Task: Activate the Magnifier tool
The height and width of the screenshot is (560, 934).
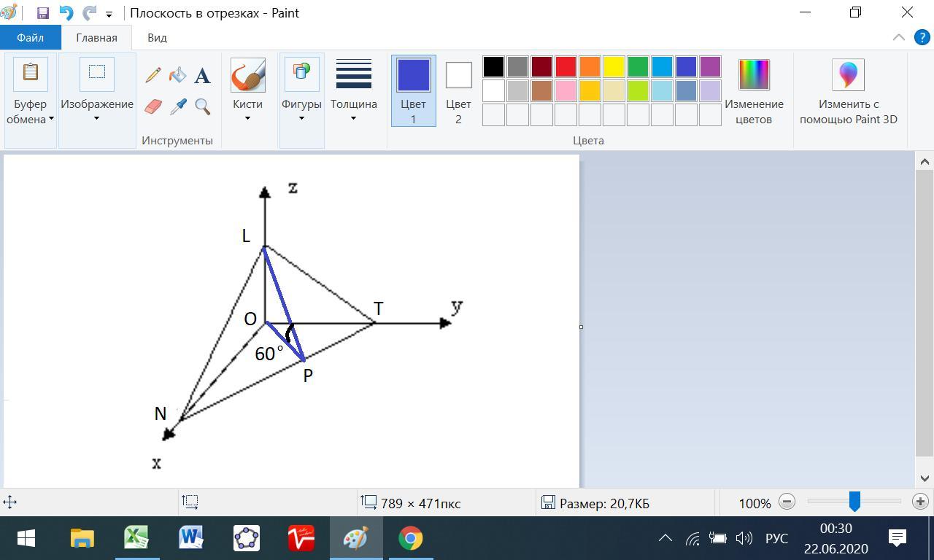Action: coord(202,107)
